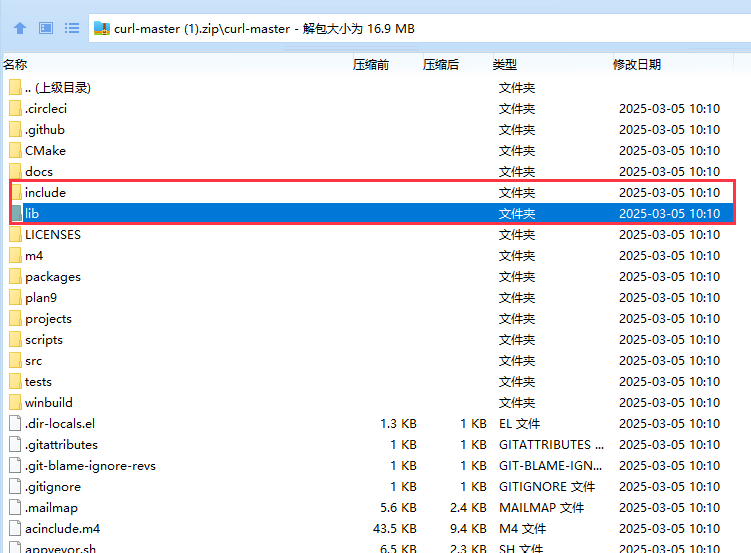The width and height of the screenshot is (751, 553).
Task: Click the plan9 folder icon
Action: [15, 298]
